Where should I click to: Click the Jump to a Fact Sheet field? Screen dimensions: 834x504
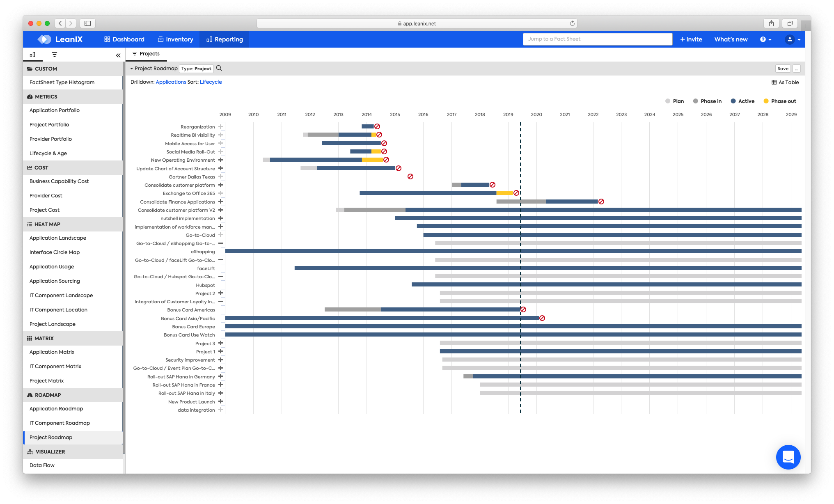[597, 39]
